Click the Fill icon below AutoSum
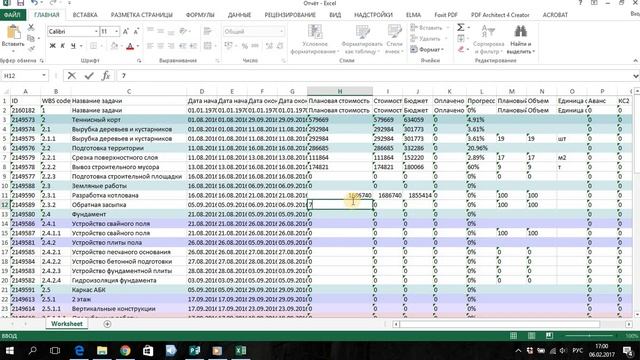The image size is (640, 360). 461,38
